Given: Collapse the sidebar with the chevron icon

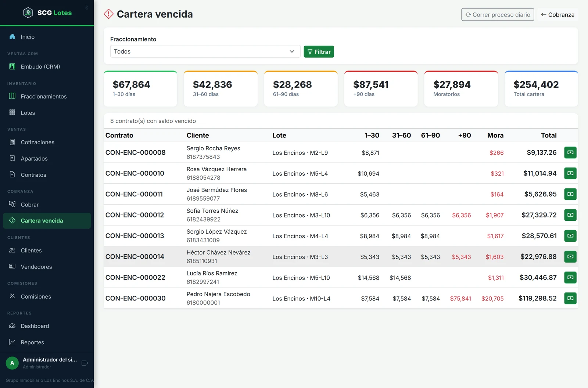Looking at the screenshot, I should coord(86,7).
